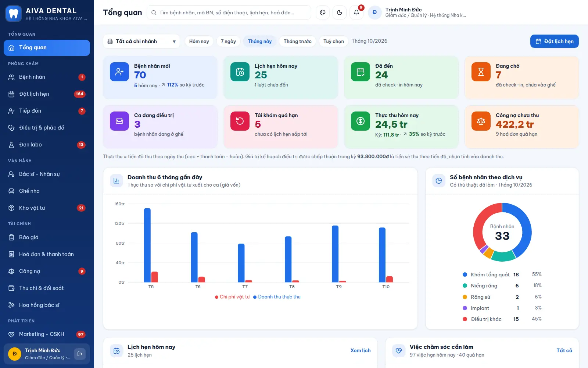Open Kho vật tư inventory
Viewport: 588px width, 368px height.
47,208
